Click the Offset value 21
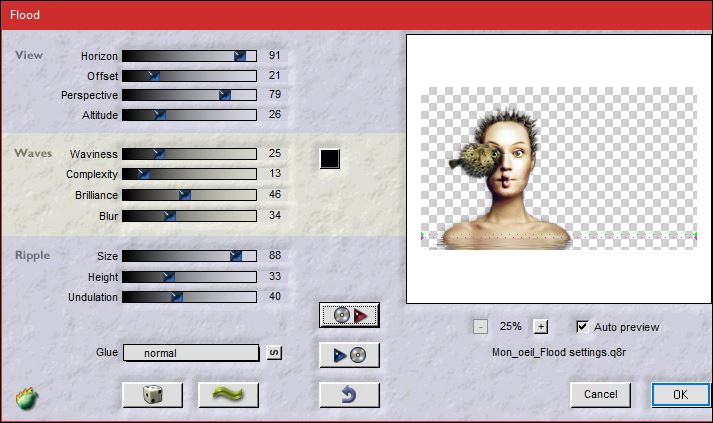713x423 pixels. point(274,75)
